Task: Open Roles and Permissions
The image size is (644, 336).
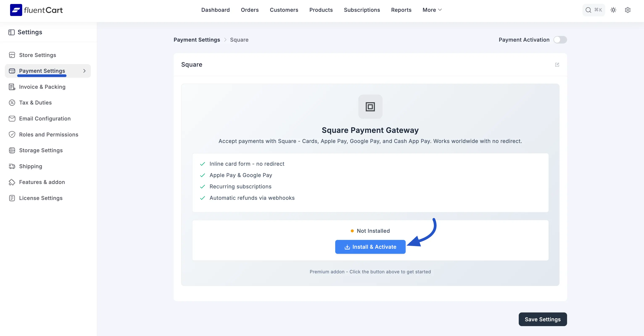Action: [48, 134]
